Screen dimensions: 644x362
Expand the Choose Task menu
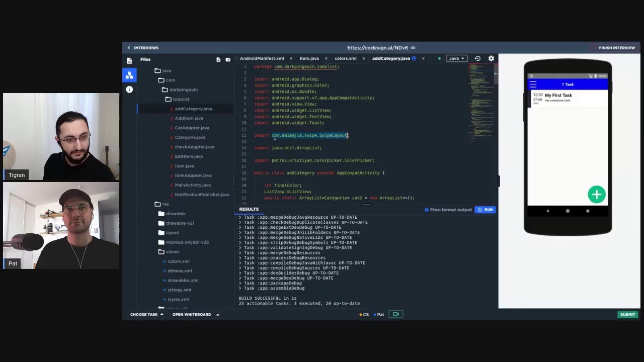pos(146,314)
